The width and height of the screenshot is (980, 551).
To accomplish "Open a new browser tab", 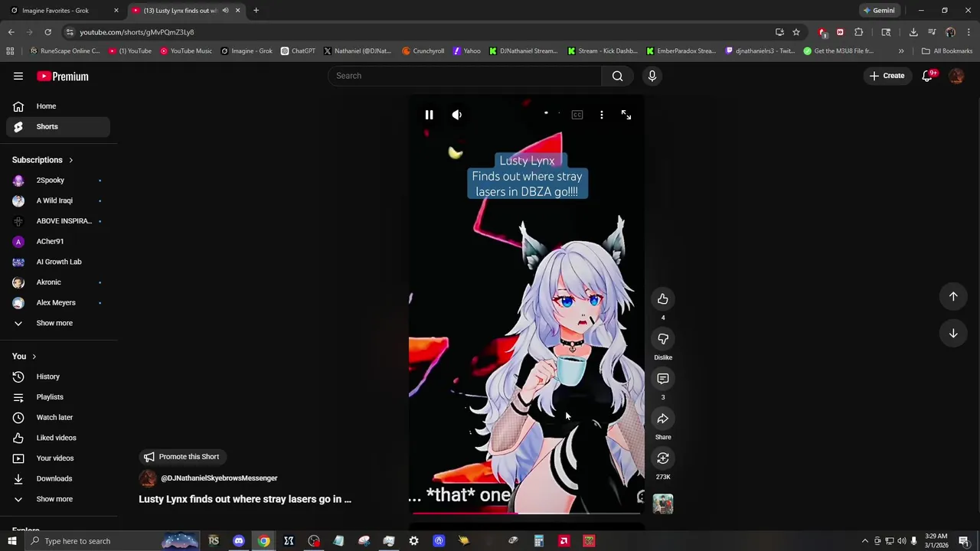I will (x=256, y=11).
